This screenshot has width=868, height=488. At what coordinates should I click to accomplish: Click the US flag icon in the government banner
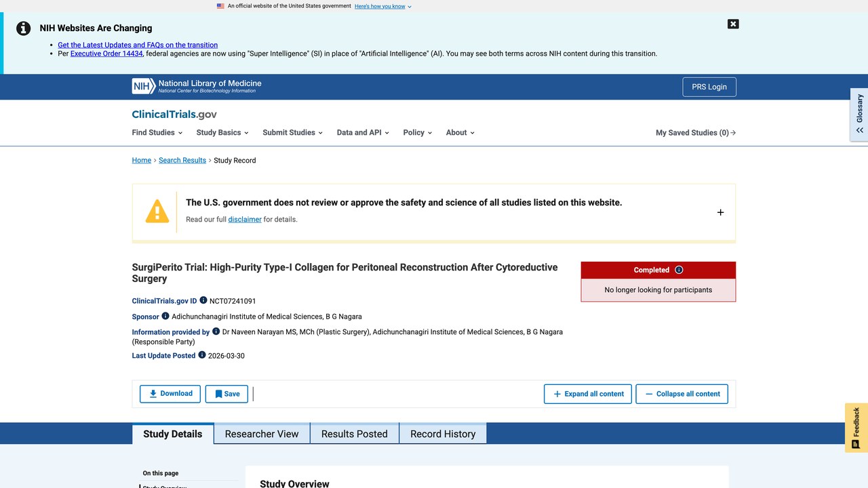(x=220, y=6)
